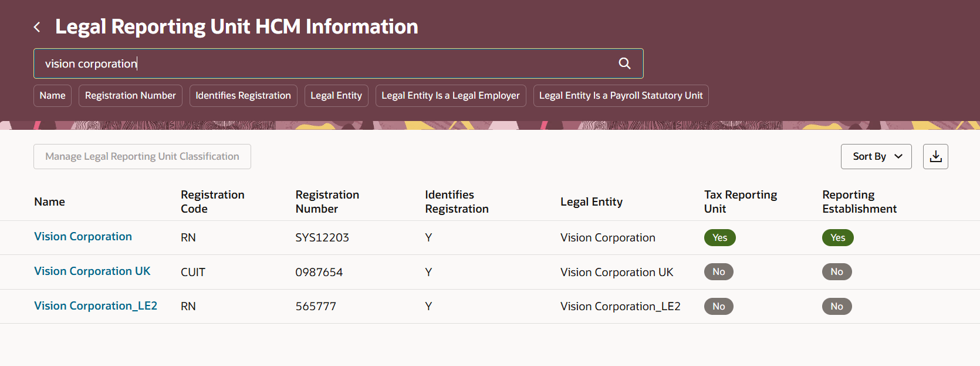The width and height of the screenshot is (980, 366).
Task: Open the Vision Corporation link
Action: click(83, 237)
